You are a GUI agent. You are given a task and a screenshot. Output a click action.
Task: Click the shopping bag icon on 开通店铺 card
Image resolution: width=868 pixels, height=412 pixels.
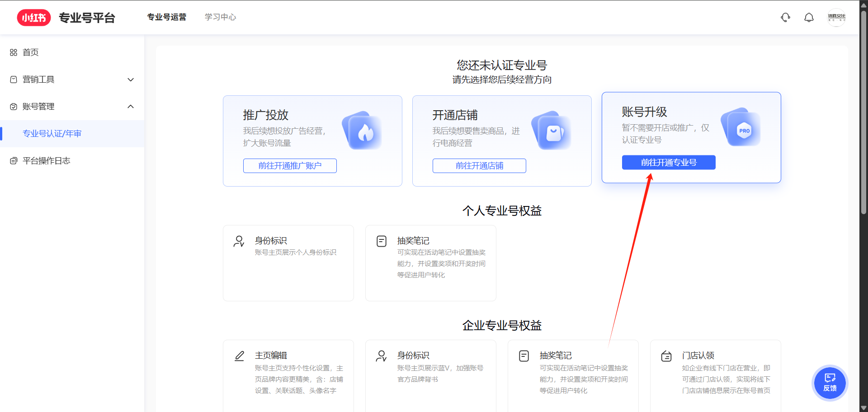point(553,131)
